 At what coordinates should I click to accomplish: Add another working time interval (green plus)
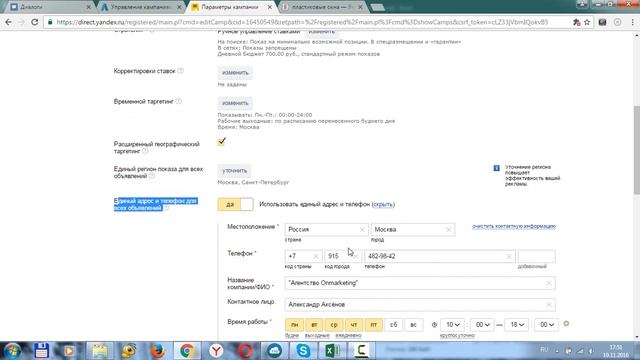click(x=566, y=324)
